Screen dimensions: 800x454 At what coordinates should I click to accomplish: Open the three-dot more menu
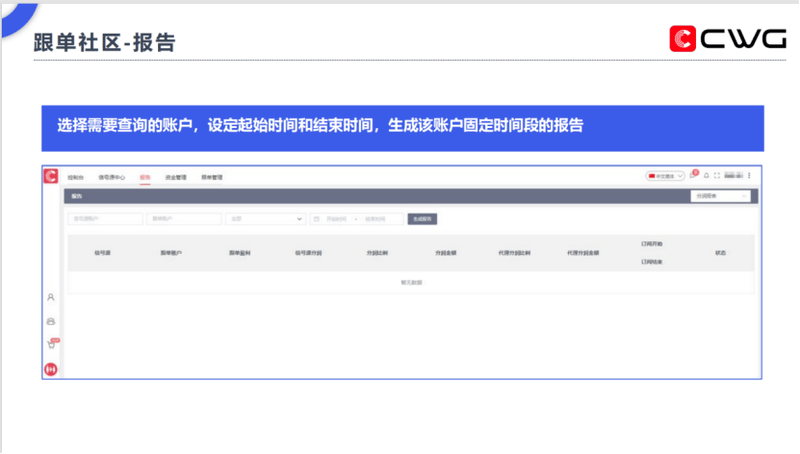(749, 175)
